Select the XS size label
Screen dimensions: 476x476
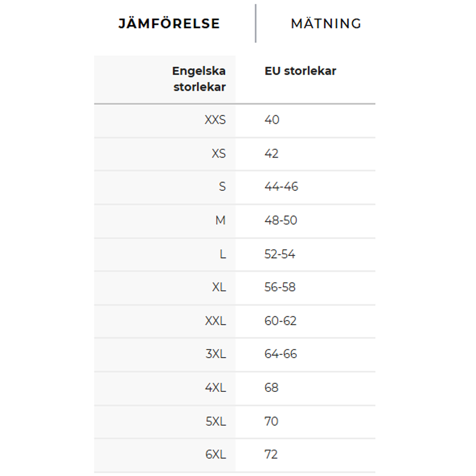pos(219,153)
